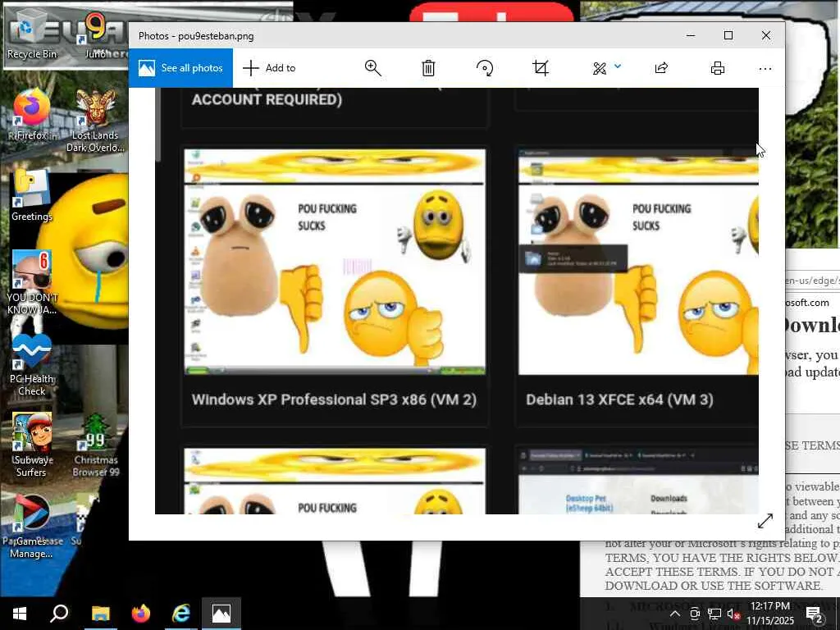Print the photo with printer icon
Viewport: 840px width, 630px height.
(x=717, y=68)
